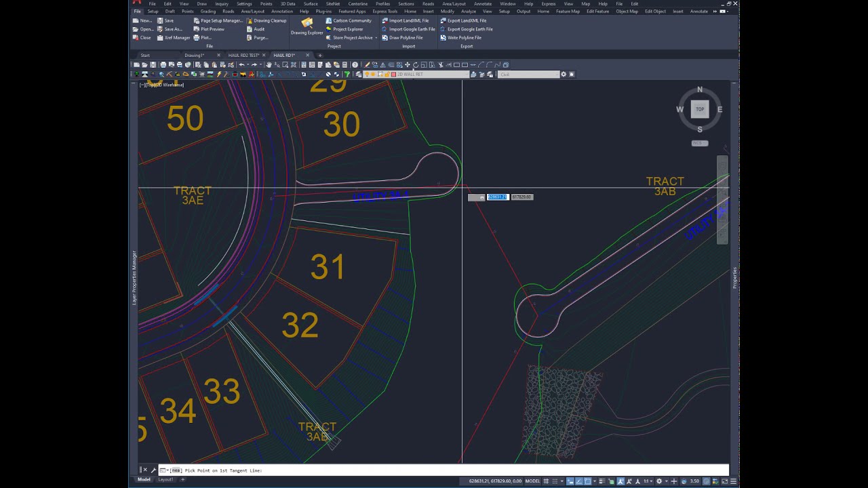Click the Help question mark icon
Image resolution: width=868 pixels, height=488 pixels.
355,65
